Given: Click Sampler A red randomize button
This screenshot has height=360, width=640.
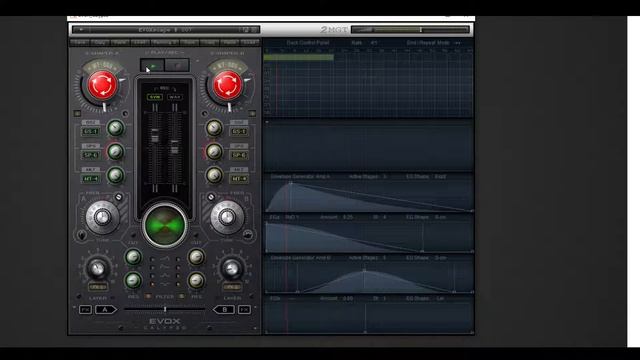Looking at the screenshot, I should [102, 85].
